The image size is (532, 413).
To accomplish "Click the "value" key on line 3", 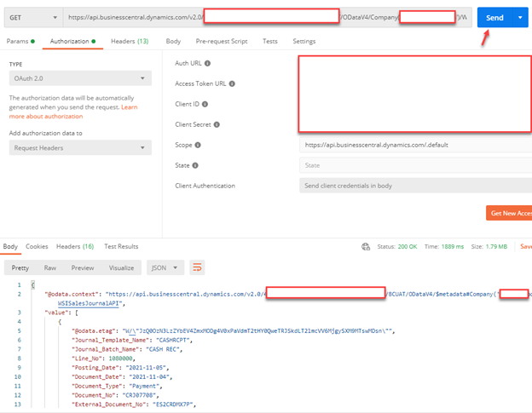I will point(58,313).
